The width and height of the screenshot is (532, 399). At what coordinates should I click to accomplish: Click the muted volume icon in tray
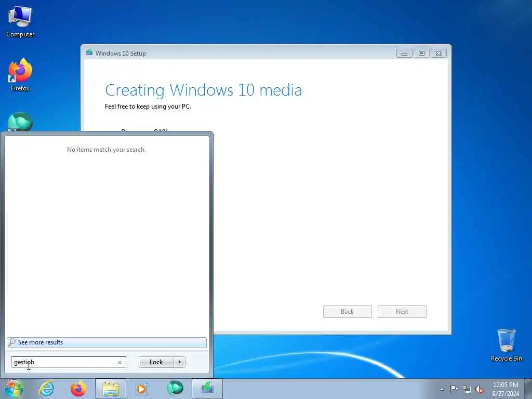480,390
